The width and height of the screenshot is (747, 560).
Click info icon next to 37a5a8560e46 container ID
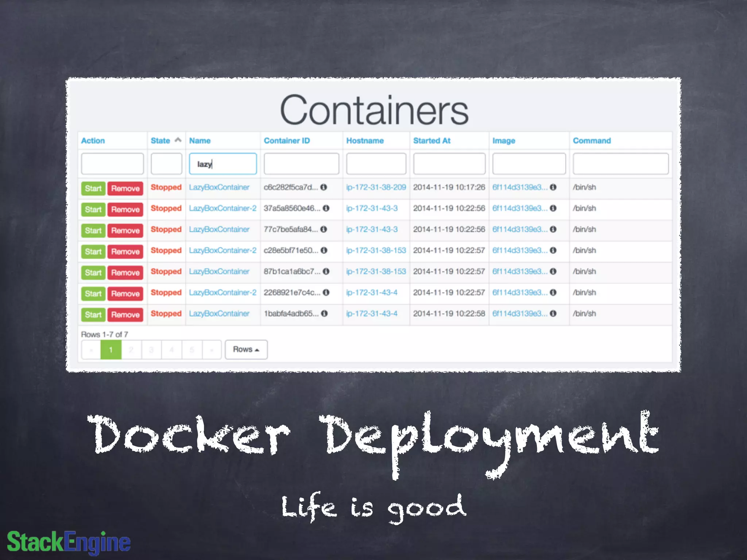[x=326, y=208]
